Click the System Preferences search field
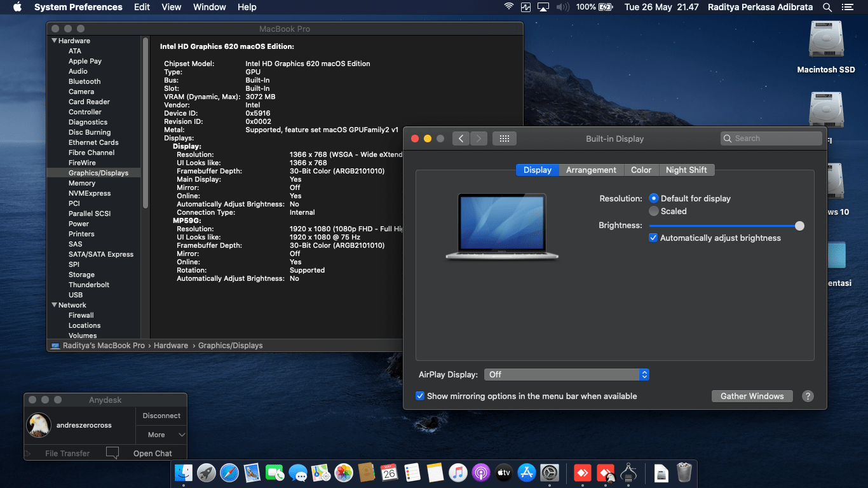Viewport: 868px width, 488px height. 771,139
